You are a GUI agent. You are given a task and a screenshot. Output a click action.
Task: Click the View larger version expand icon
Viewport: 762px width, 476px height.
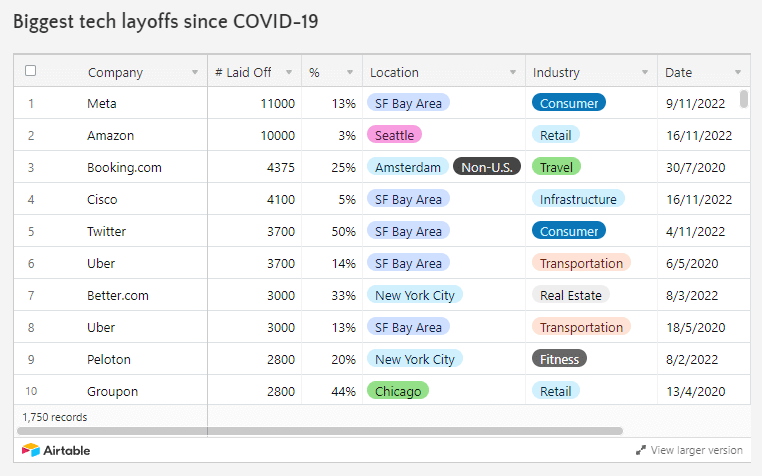point(640,450)
